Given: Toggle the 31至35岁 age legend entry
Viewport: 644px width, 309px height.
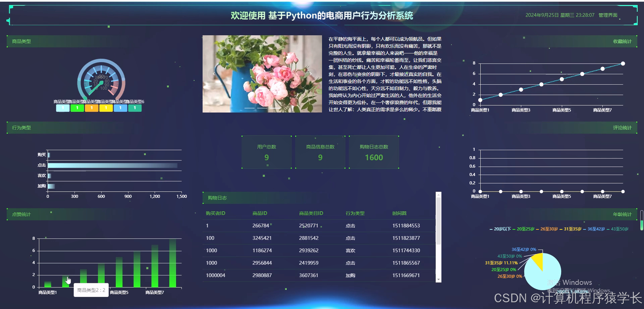Looking at the screenshot, I should [x=572, y=228].
